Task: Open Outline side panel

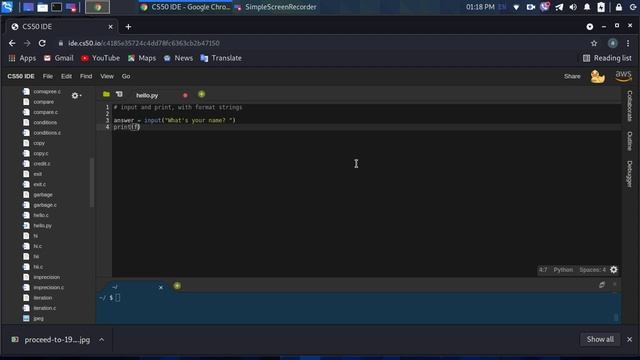Action: click(629, 141)
